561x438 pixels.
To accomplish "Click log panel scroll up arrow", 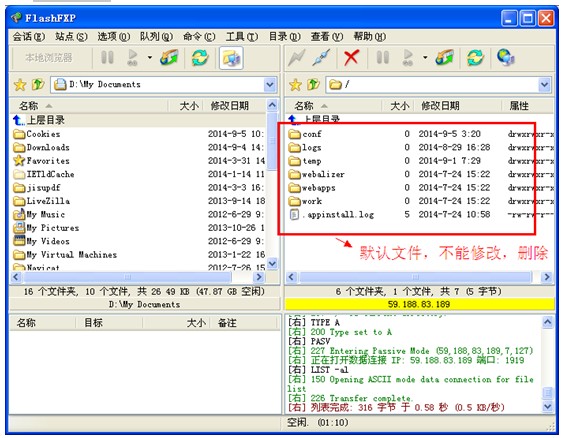I will coord(548,322).
